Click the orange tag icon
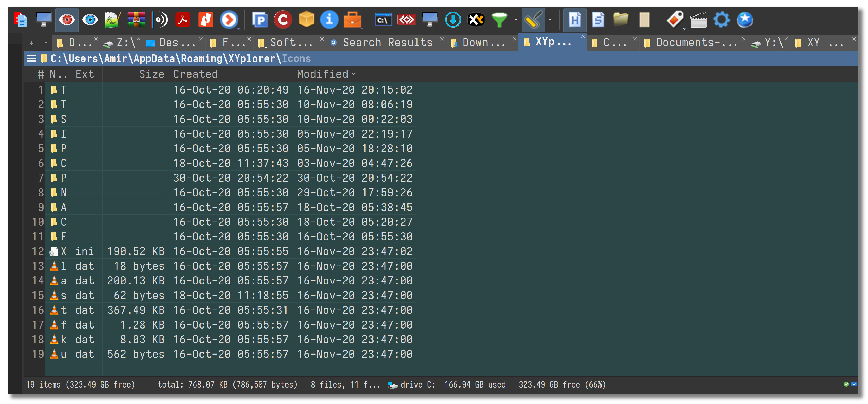The height and width of the screenshot is (404, 868). [x=675, y=20]
